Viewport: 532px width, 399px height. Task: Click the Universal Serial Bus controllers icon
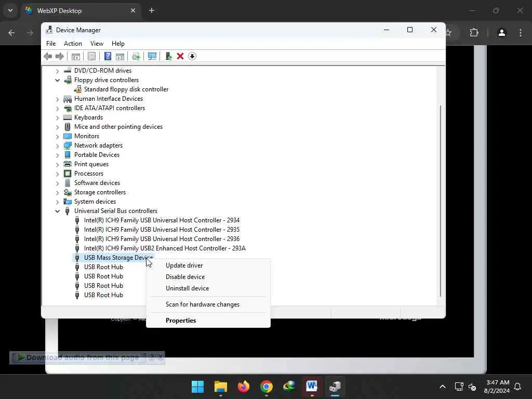67,211
